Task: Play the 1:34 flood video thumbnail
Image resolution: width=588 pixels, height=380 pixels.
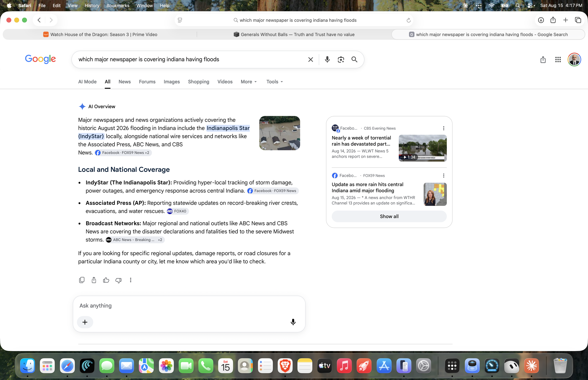Action: (x=422, y=148)
